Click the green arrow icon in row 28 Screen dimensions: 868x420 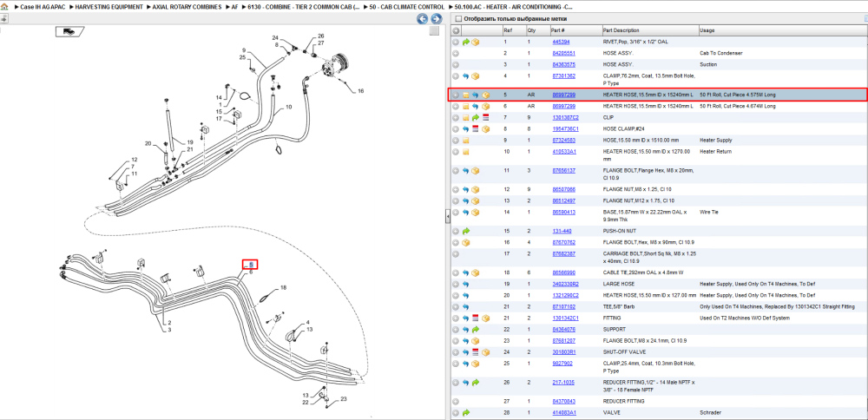(x=466, y=413)
